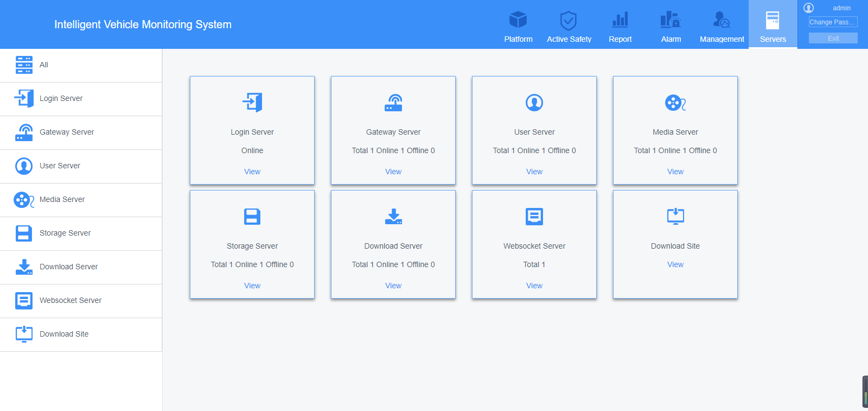Click the User Server sidebar icon
Viewport: 868px width, 411px height.
point(24,166)
